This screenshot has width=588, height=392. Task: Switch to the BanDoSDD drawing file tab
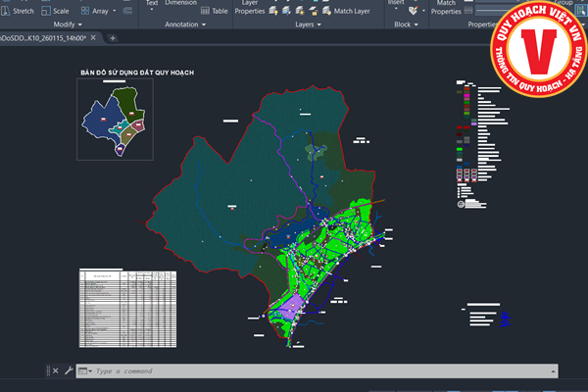pyautogui.click(x=43, y=37)
